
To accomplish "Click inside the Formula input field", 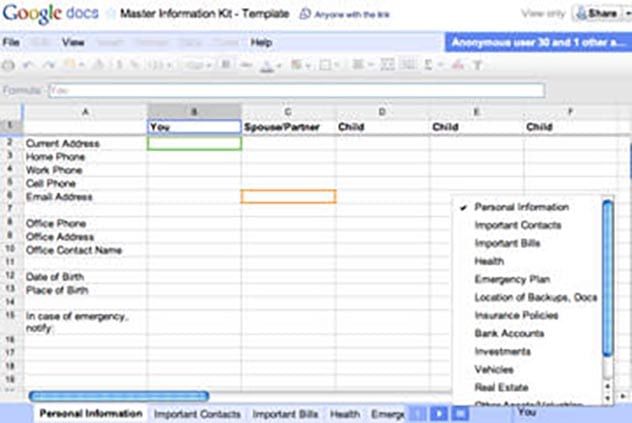I will (x=297, y=90).
